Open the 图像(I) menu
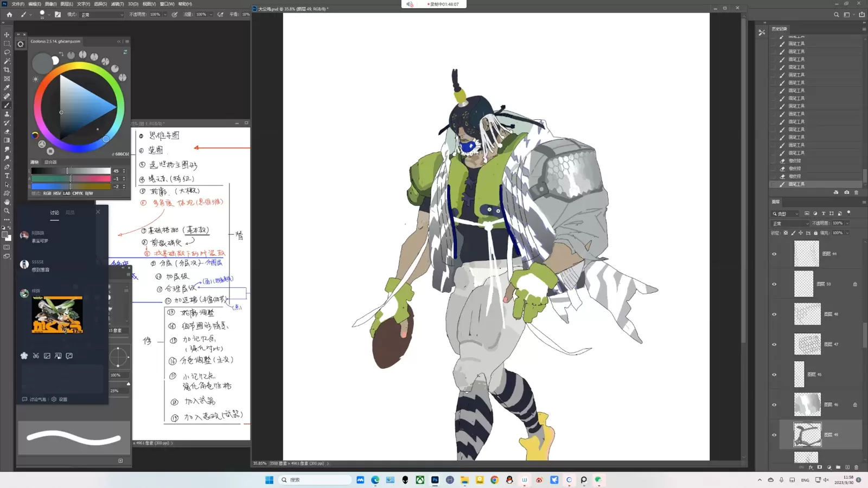 point(50,4)
